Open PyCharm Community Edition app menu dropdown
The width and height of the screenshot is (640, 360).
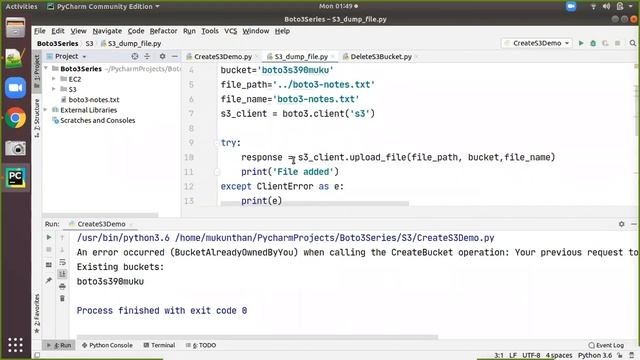(103, 7)
